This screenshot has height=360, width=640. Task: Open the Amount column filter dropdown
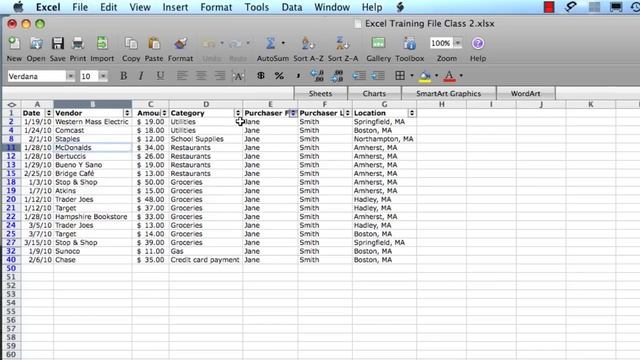tap(164, 113)
